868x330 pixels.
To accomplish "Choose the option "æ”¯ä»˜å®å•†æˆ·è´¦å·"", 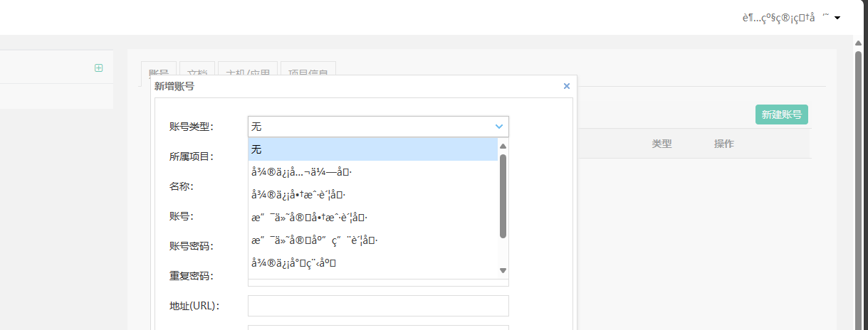I will (372, 218).
